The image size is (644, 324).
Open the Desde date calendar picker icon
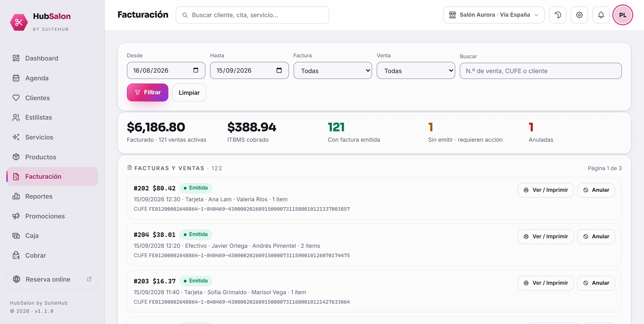click(196, 70)
